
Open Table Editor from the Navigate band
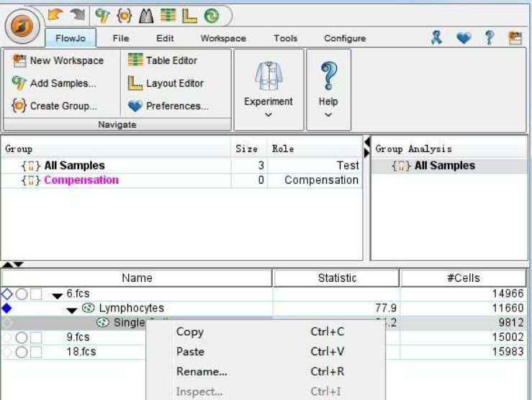[x=163, y=61]
